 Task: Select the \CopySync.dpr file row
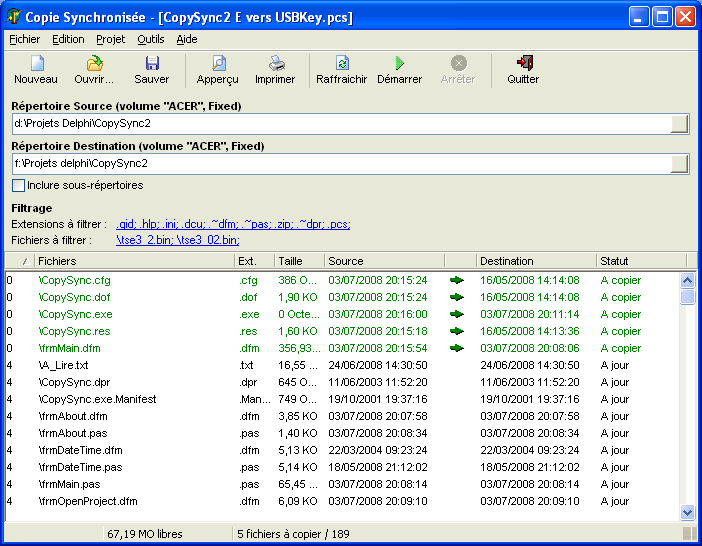tap(342, 382)
